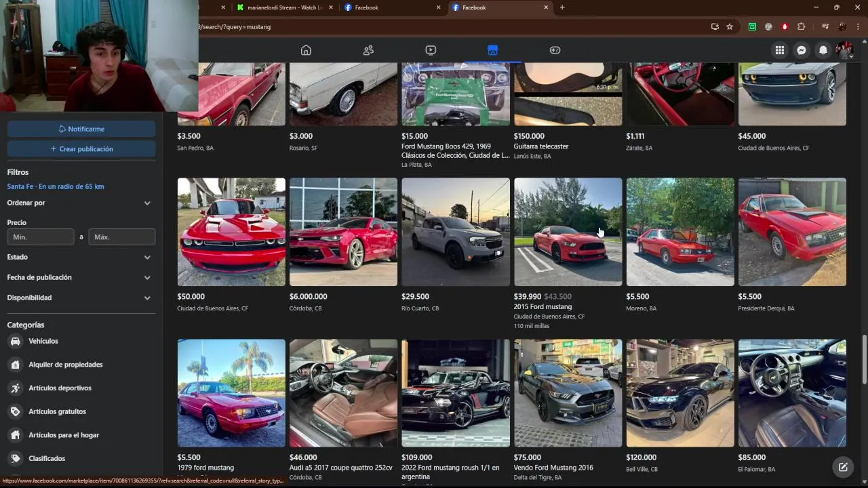This screenshot has height=488, width=868.
Task: Open Audi a5 2017 coupe listing photo
Action: pyautogui.click(x=343, y=393)
